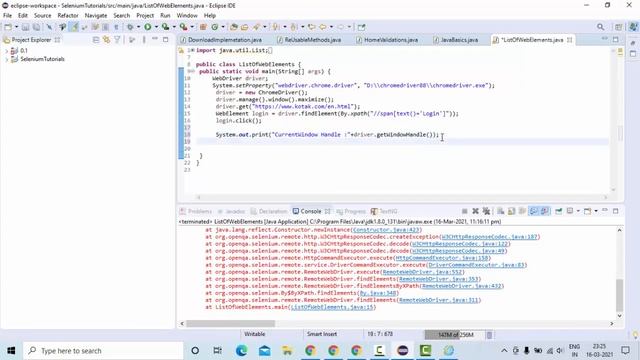640x360 pixels.
Task: Click the Open Perspective icon
Action: coord(619,27)
